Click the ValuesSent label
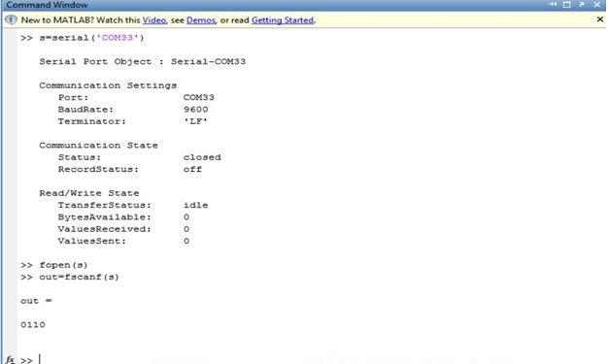 tap(92, 241)
